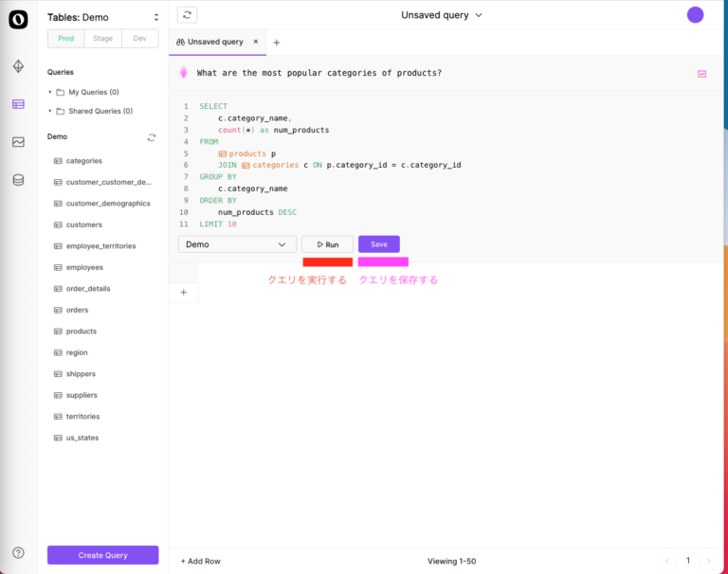The height and width of the screenshot is (574, 728).
Task: Click the help question mark icon
Action: 18,552
